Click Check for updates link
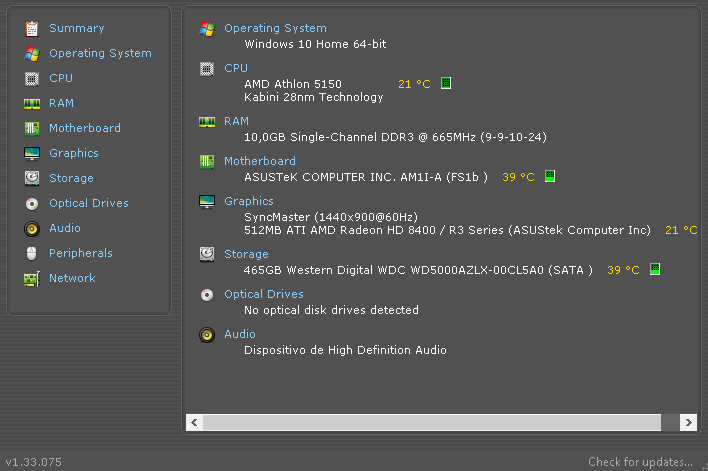 click(640, 462)
